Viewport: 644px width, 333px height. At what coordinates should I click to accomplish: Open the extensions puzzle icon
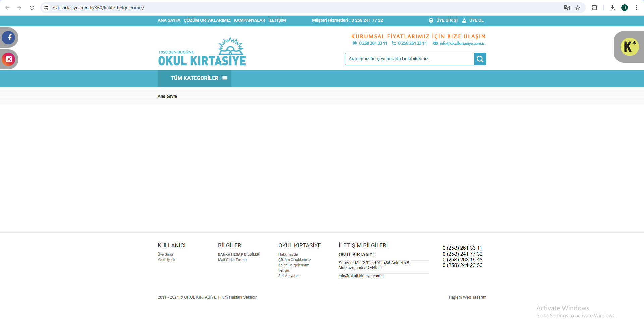coord(595,8)
